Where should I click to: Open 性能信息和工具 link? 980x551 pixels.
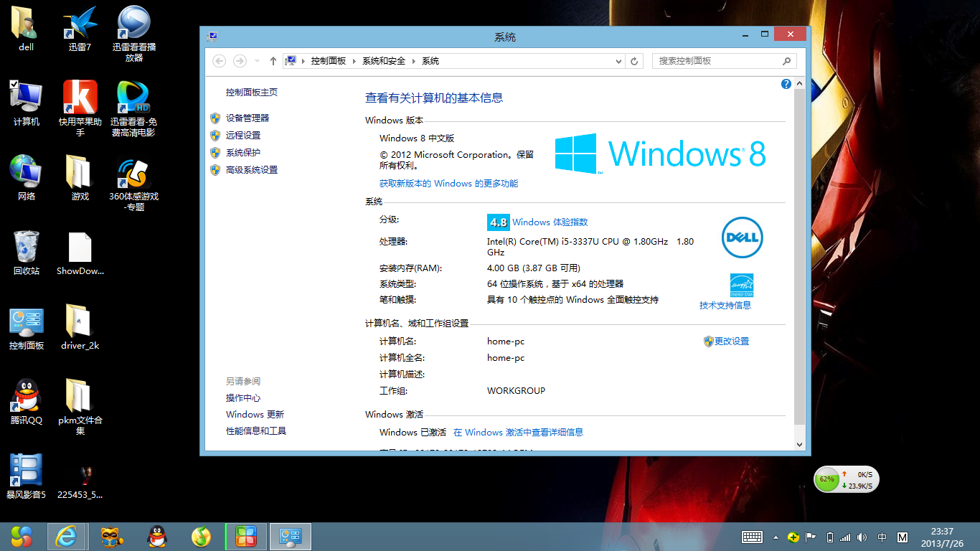point(256,431)
